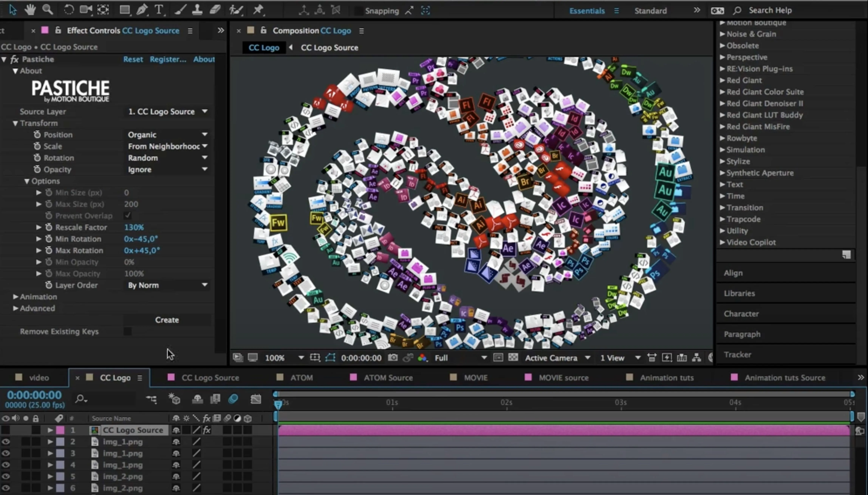Choose grid and guide options icon
This screenshot has width=868, height=495.
pos(315,358)
